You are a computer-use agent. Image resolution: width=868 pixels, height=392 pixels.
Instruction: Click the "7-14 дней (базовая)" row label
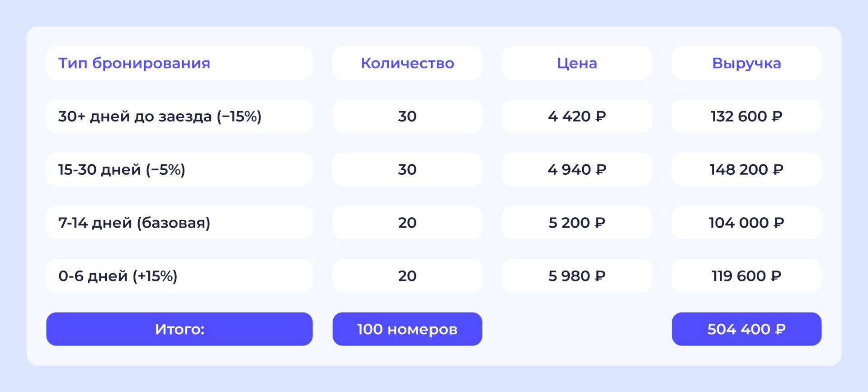pos(134,223)
